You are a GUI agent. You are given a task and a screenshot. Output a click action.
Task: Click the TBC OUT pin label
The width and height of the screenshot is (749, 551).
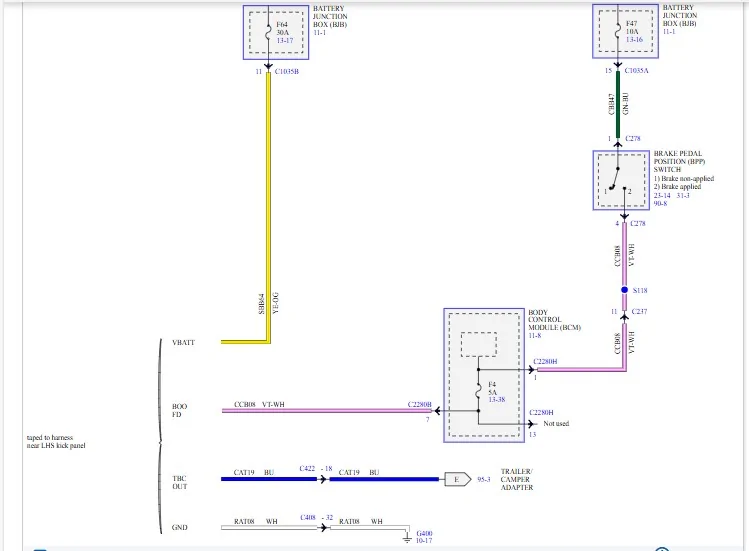tap(180, 483)
